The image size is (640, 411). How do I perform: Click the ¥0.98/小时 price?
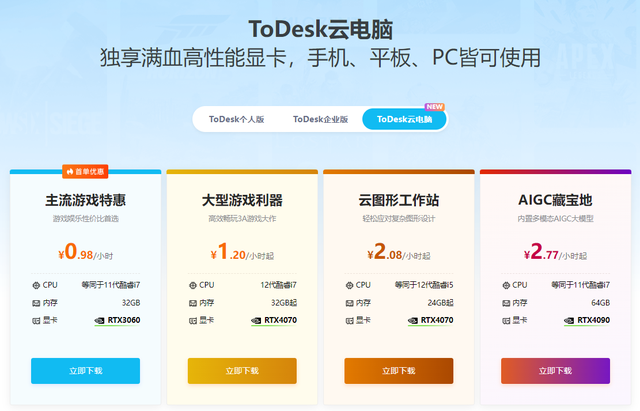tap(85, 252)
